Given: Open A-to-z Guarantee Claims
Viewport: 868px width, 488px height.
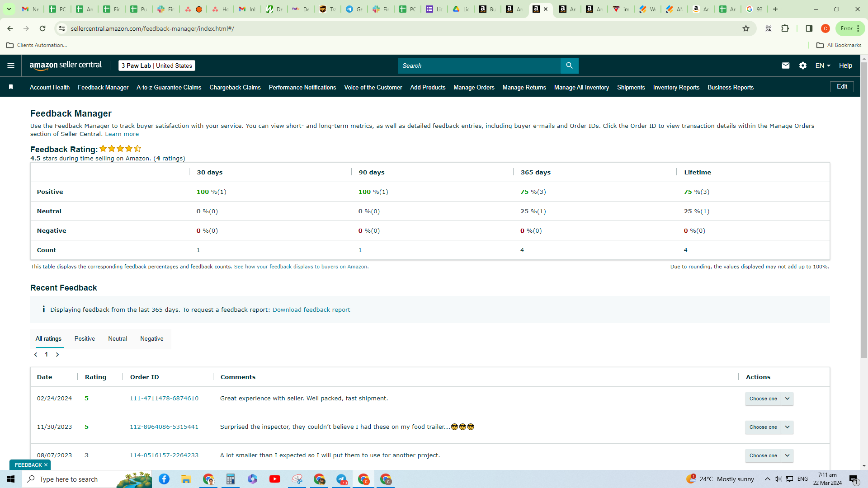Looking at the screenshot, I should pyautogui.click(x=169, y=87).
